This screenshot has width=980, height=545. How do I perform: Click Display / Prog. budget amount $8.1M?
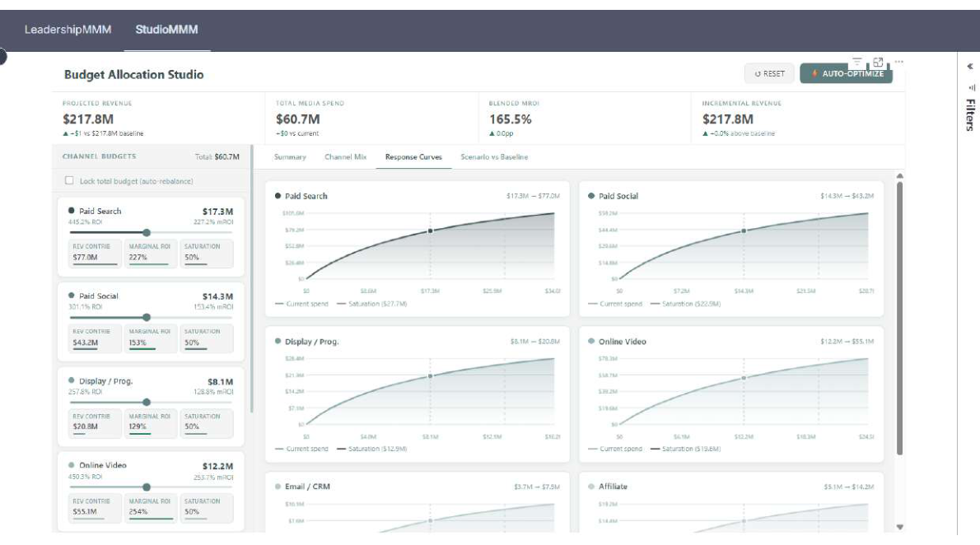point(220,381)
